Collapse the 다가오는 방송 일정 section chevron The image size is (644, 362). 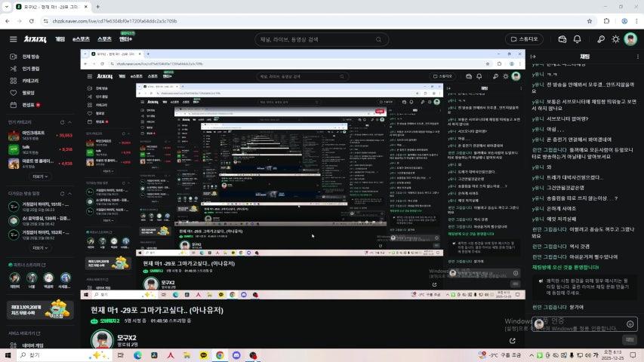[x=69, y=193]
